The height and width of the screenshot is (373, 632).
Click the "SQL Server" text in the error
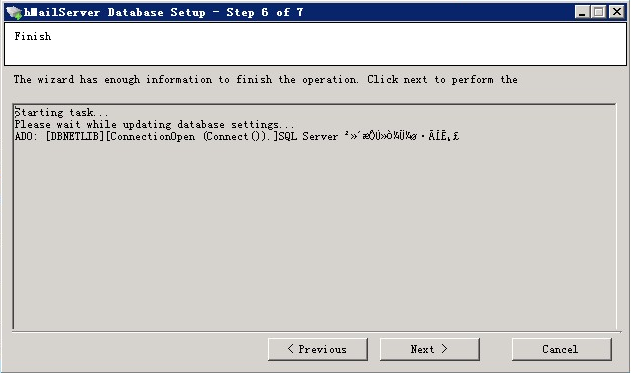coord(308,137)
